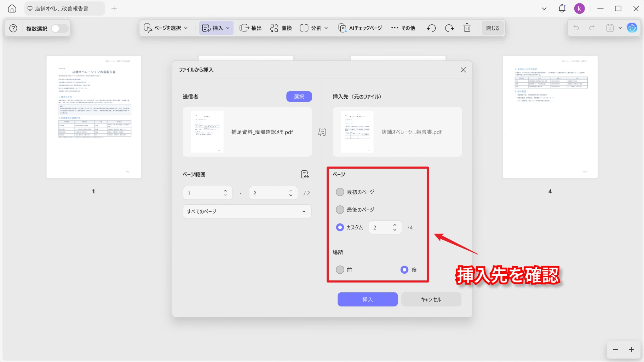Click the page range start field

click(208, 193)
